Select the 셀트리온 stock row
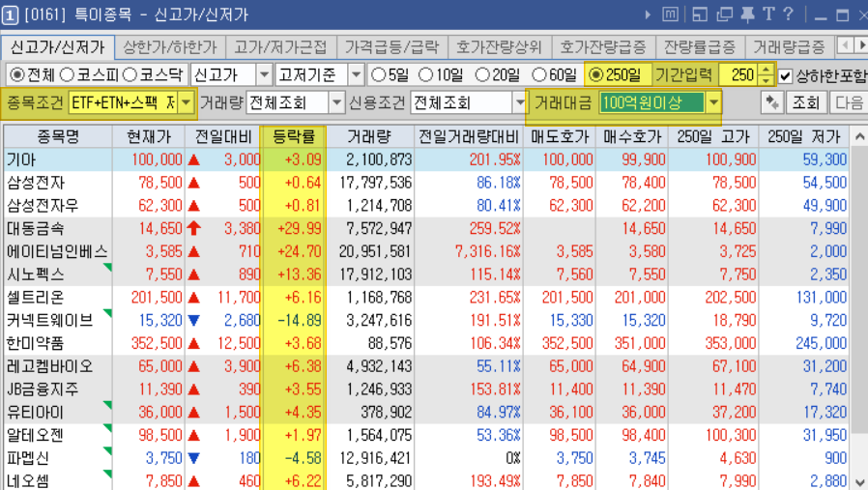Screen dimensions: 868x490 tap(426, 298)
